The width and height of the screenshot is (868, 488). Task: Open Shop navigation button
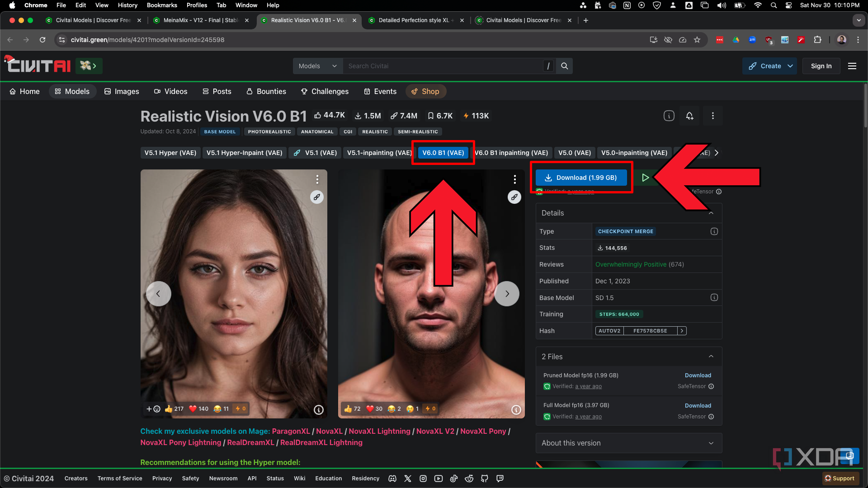tap(426, 91)
